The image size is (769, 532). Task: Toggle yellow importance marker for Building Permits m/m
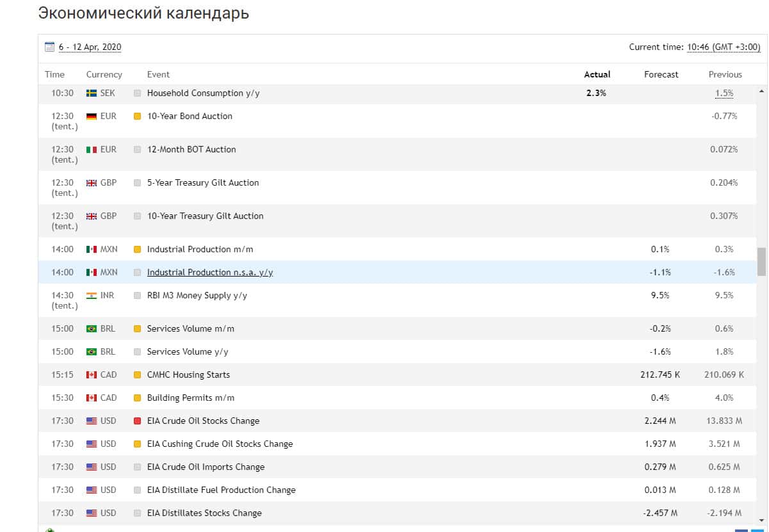(137, 398)
